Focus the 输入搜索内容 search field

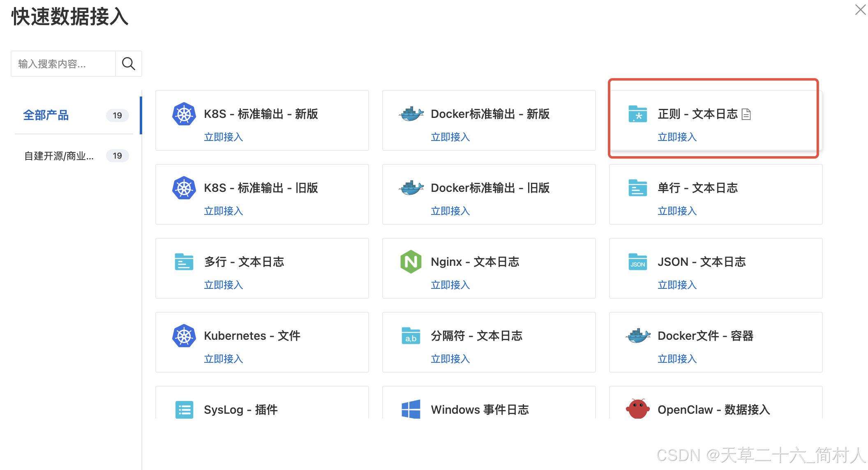(x=64, y=64)
